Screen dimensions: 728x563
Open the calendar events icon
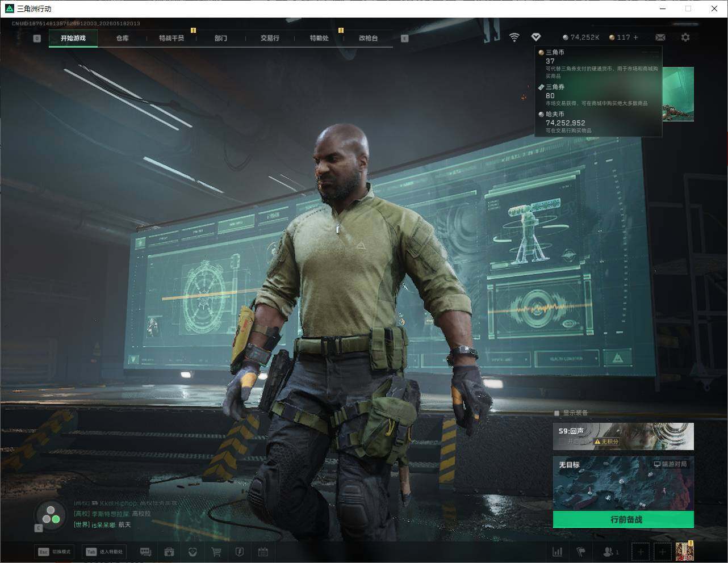tap(263, 552)
